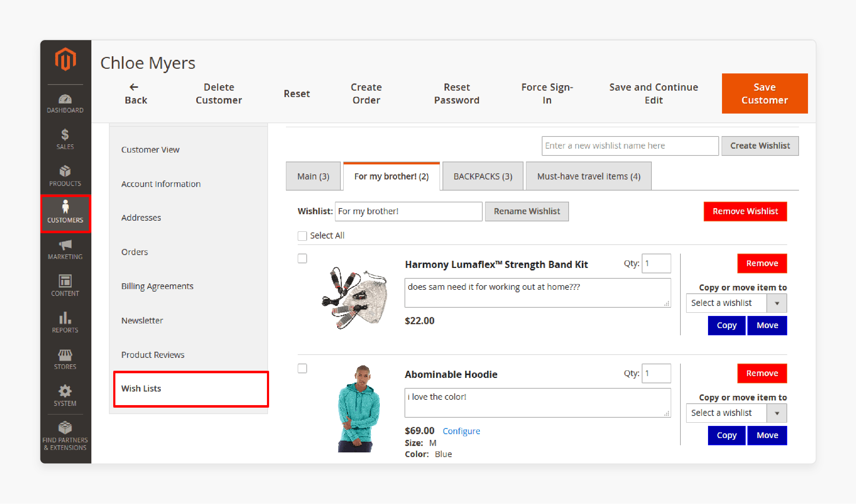Click the Abominable Hoodie product title
Screen dimensions: 856x504
pos(451,375)
